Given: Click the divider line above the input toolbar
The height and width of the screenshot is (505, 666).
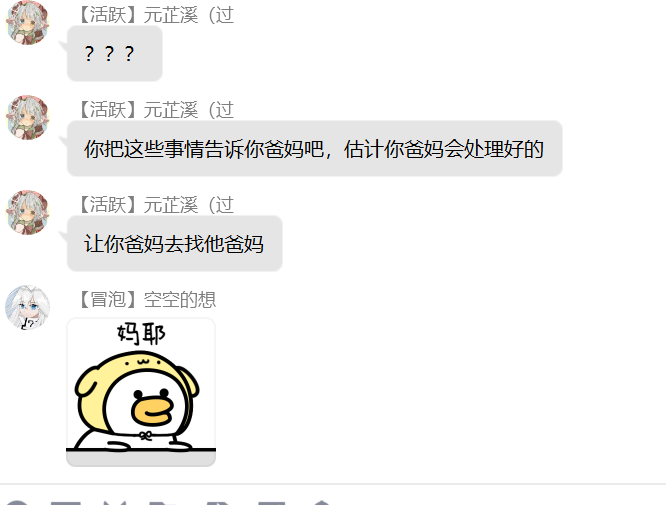Looking at the screenshot, I should coord(333,484).
